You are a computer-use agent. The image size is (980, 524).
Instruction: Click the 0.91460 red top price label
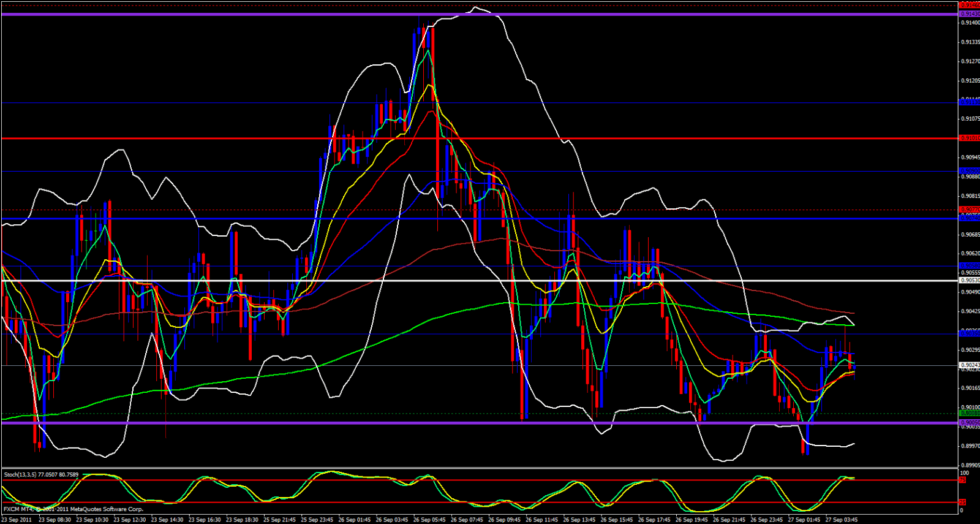969,5
